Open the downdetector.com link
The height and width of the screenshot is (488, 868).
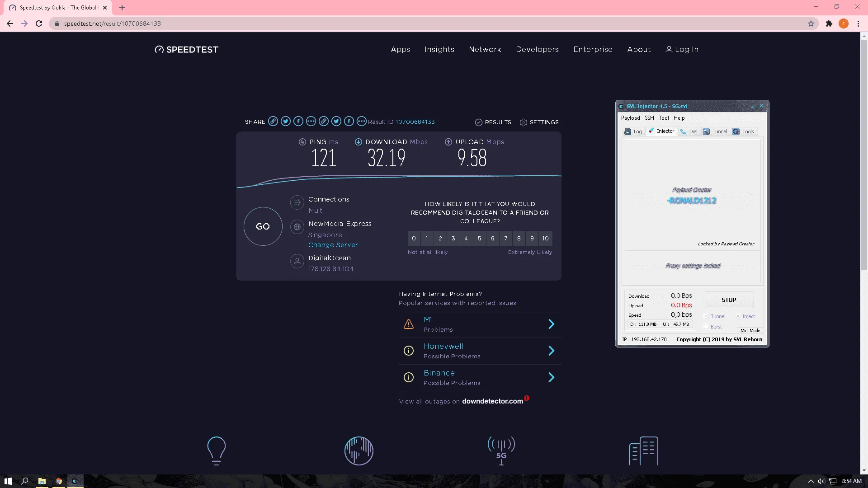coord(493,401)
